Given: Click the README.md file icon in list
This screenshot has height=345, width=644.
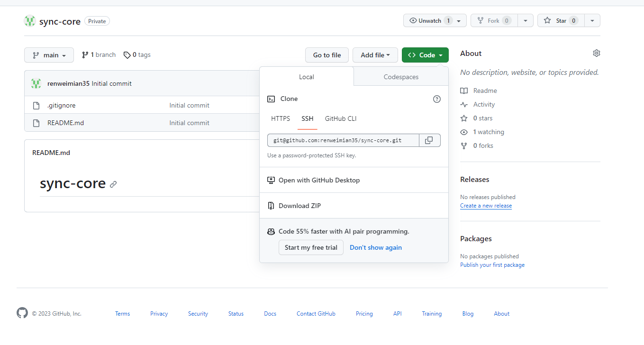Looking at the screenshot, I should pos(36,123).
